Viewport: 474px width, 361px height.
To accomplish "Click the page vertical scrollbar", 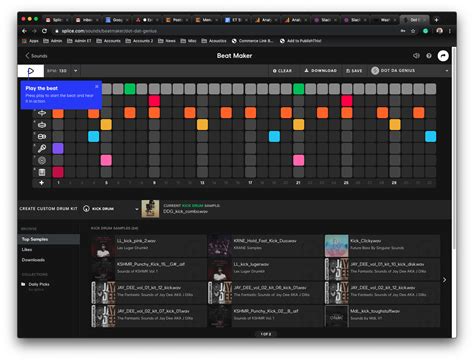I will (x=454, y=148).
